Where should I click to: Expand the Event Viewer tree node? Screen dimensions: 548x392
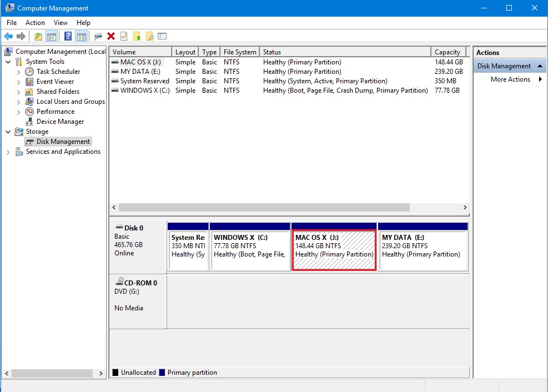[19, 82]
